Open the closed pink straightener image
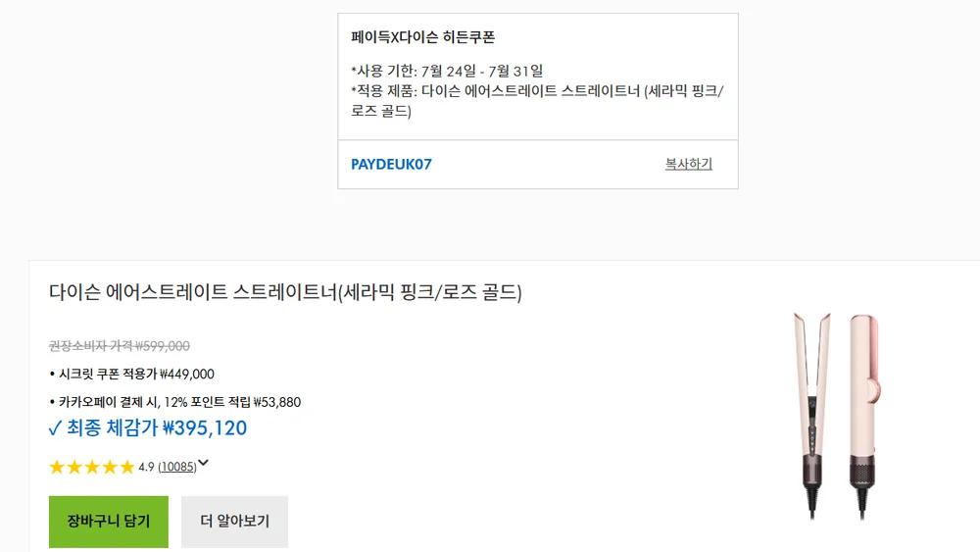 (864, 416)
